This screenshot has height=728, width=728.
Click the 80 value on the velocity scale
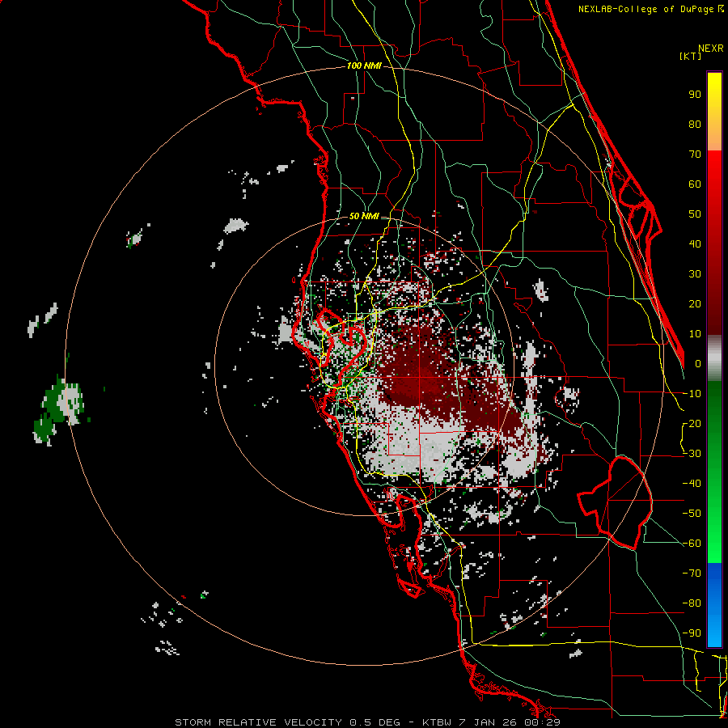(x=695, y=125)
